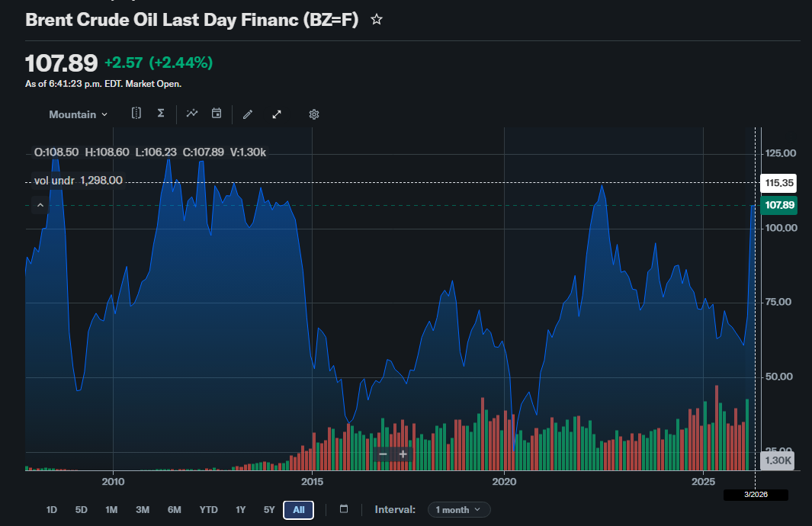Screen dimensions: 812x526
Task: Open the sigma indicators icon
Action: coord(161,114)
